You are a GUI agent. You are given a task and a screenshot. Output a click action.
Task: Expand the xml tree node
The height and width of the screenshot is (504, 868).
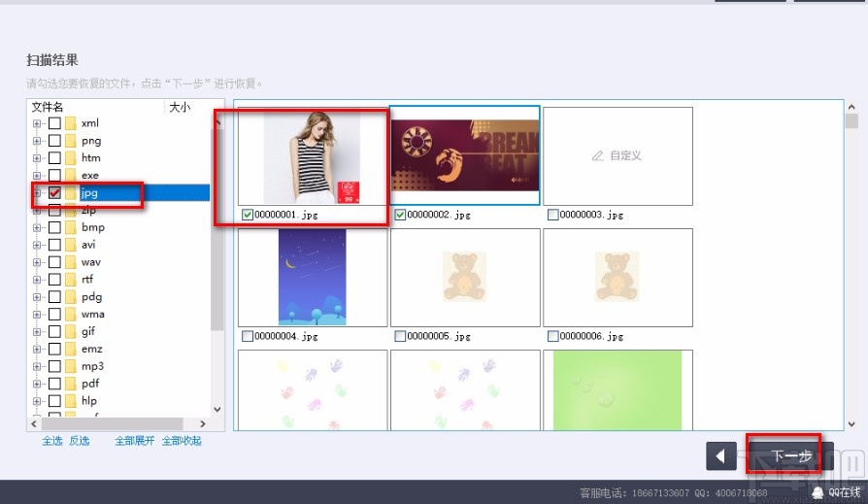click(37, 123)
